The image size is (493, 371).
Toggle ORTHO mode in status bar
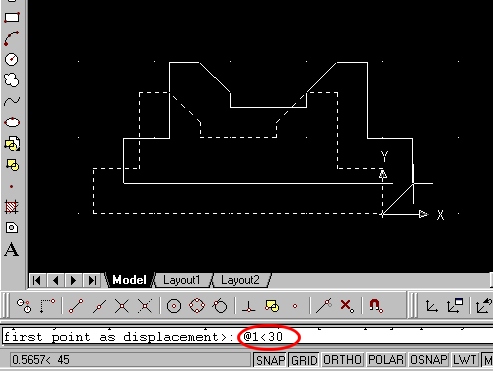point(342,360)
